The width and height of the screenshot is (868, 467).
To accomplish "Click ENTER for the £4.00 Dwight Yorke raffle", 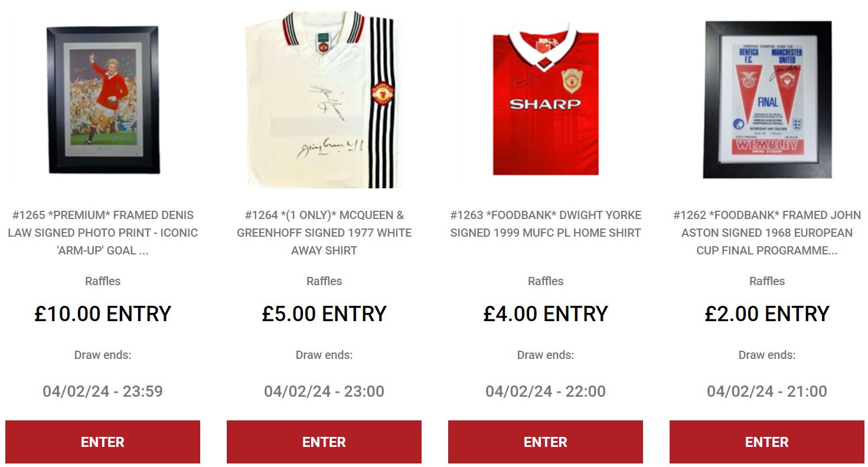I will pyautogui.click(x=546, y=442).
